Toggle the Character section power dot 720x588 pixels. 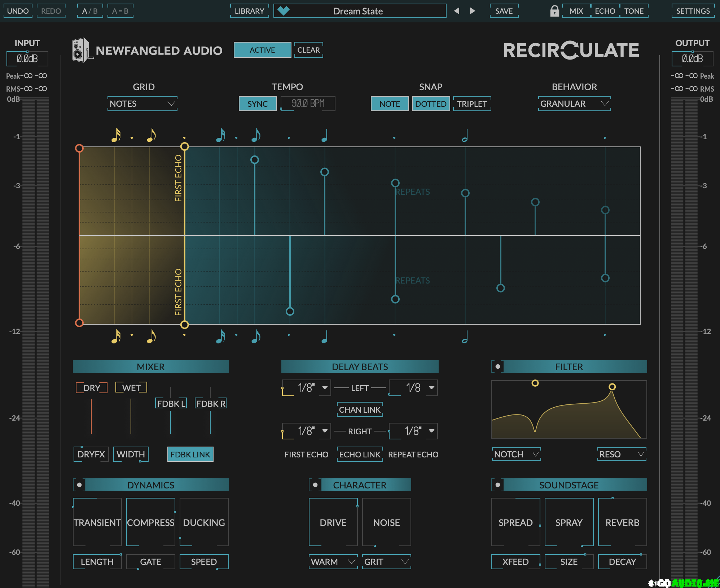pos(315,485)
